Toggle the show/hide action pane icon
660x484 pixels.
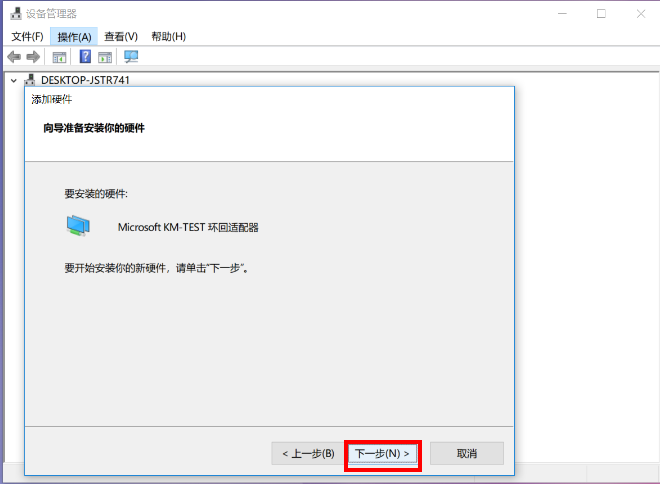[105, 57]
